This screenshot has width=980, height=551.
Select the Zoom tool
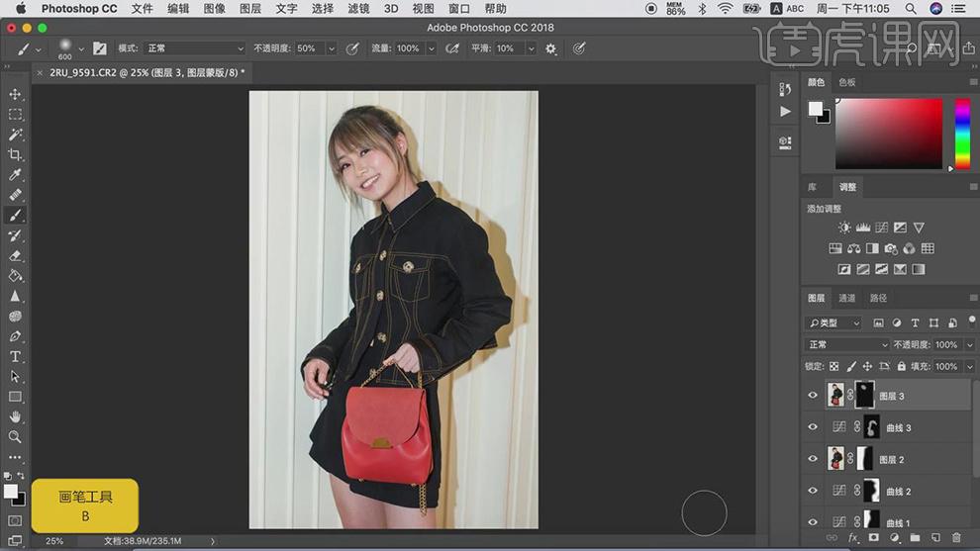click(15, 436)
